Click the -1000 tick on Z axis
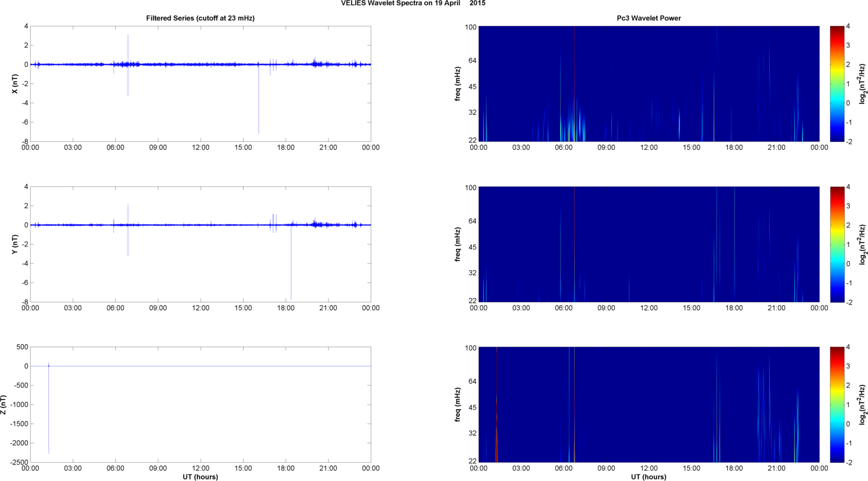Image resolution: width=868 pixels, height=481 pixels. [x=19, y=405]
